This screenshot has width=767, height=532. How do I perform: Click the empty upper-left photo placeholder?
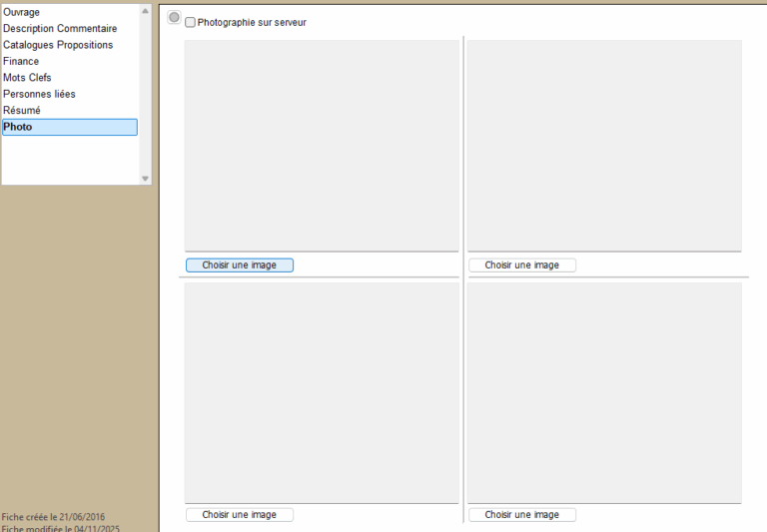pyautogui.click(x=321, y=145)
